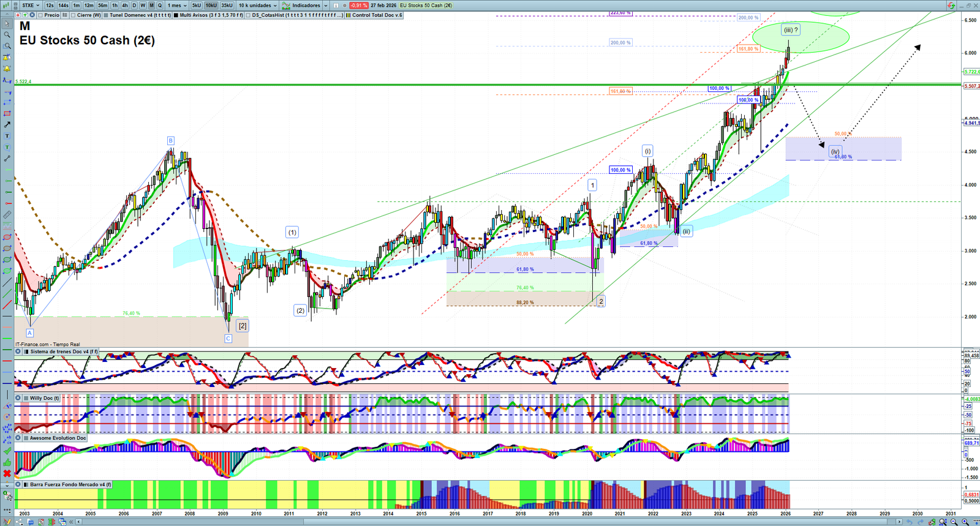Select the 56m timeframe

click(102, 6)
